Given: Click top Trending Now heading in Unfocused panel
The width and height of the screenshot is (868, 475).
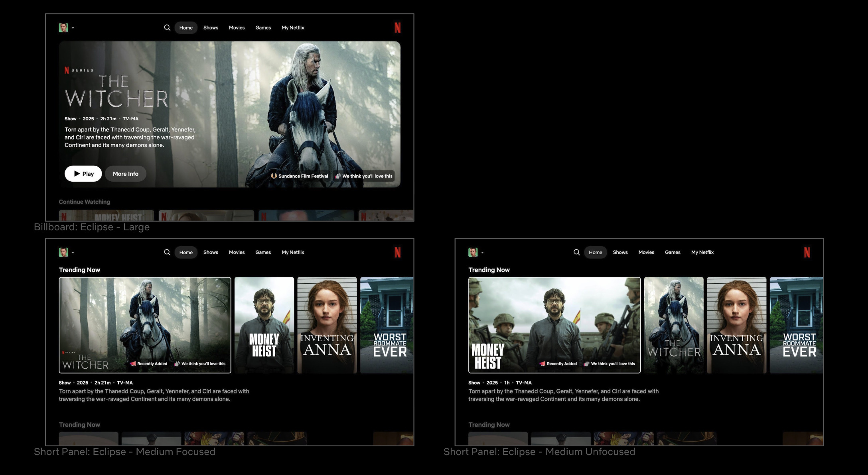Looking at the screenshot, I should click(x=489, y=270).
